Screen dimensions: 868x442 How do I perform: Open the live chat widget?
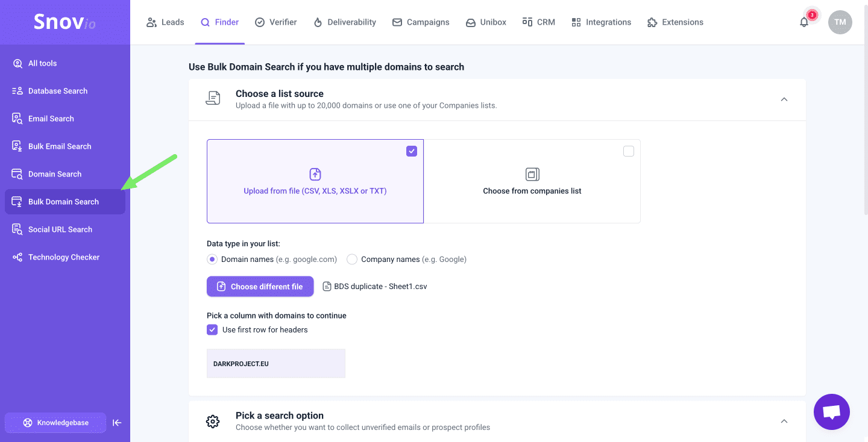point(831,412)
